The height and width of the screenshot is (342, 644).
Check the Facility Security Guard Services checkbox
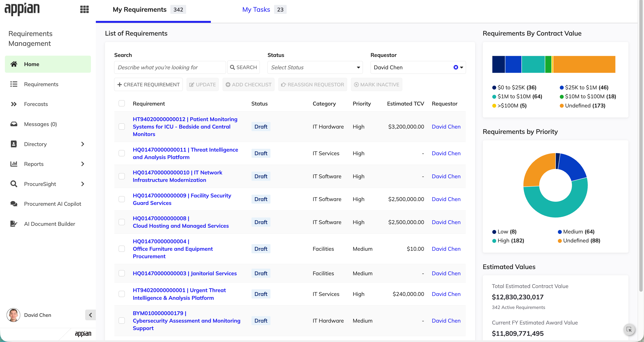[122, 199]
